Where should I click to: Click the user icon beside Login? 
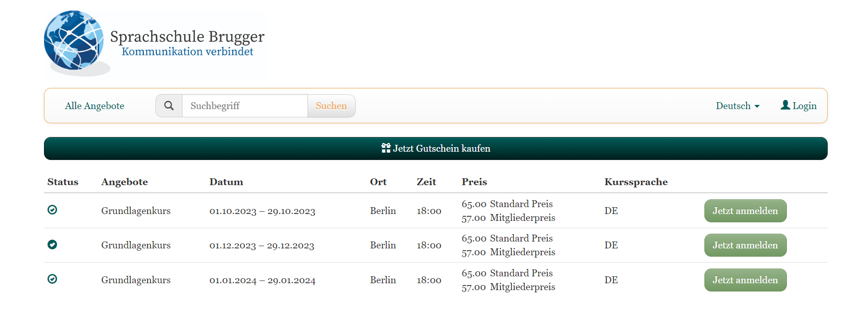(785, 105)
